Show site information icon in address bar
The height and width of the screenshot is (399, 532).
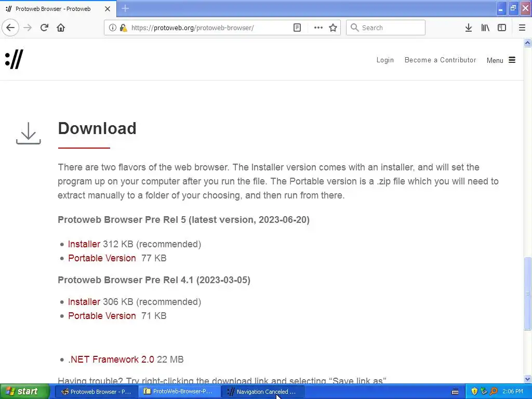[112, 28]
